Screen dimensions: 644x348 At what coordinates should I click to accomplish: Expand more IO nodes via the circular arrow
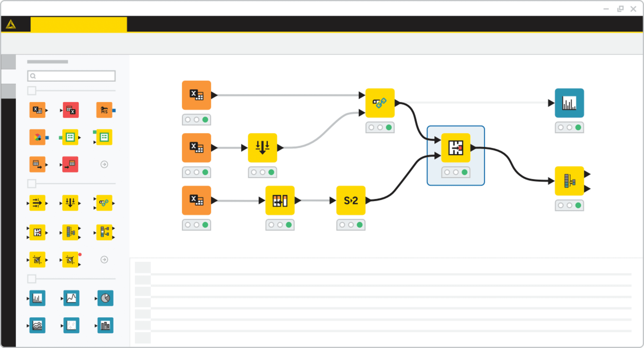click(105, 164)
